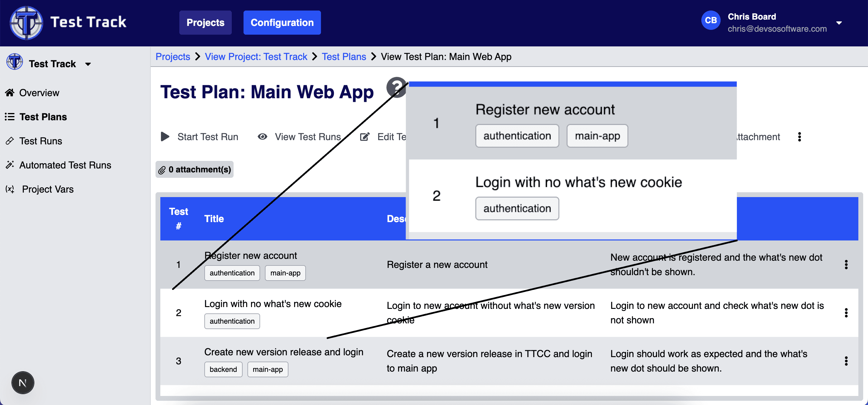Click the round N badge at bottom left
Viewport: 868px width, 405px height.
[x=23, y=382]
